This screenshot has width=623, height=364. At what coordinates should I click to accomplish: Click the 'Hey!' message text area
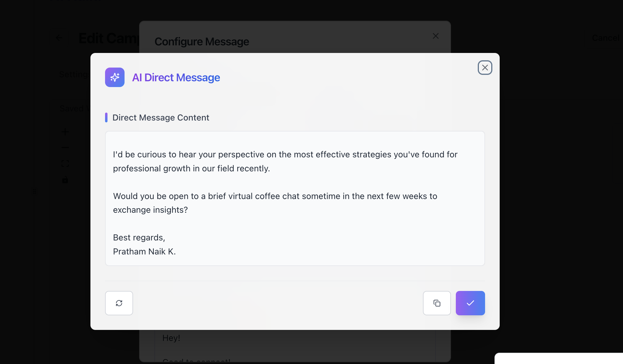click(x=171, y=338)
